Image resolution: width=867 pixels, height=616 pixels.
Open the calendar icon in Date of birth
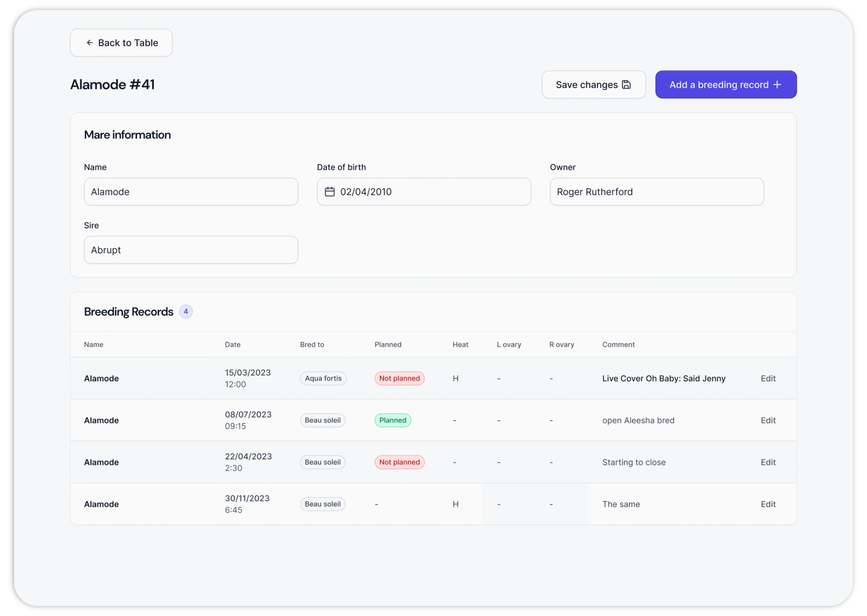click(330, 192)
